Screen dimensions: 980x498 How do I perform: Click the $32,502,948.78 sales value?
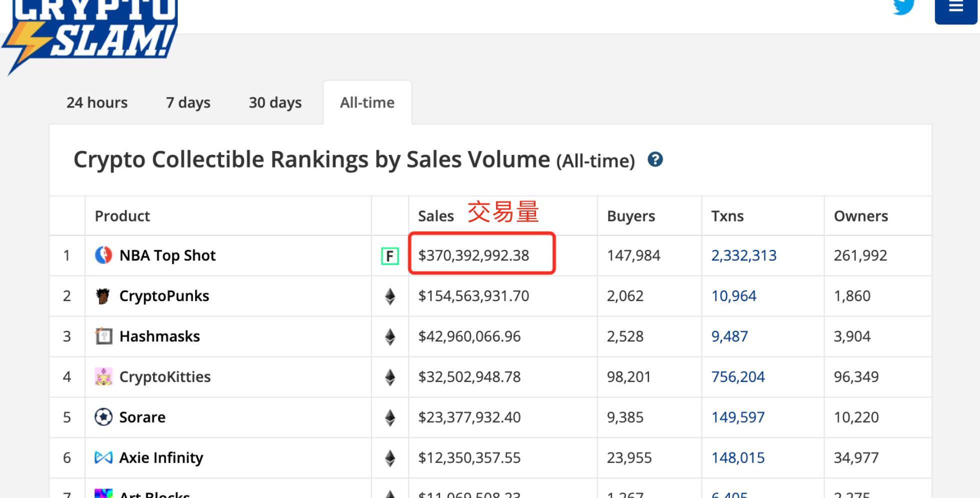coord(469,377)
